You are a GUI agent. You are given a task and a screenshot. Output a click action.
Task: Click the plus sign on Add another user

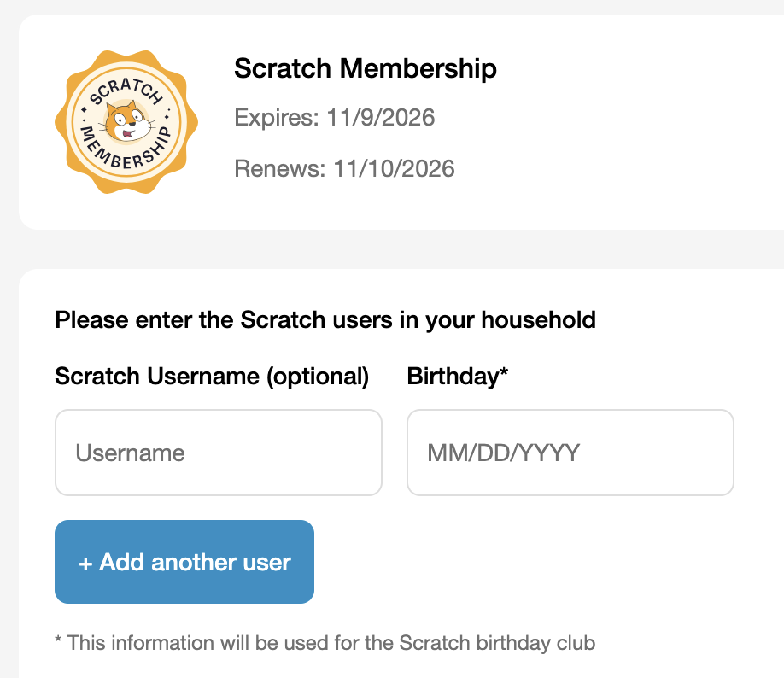tap(85, 563)
